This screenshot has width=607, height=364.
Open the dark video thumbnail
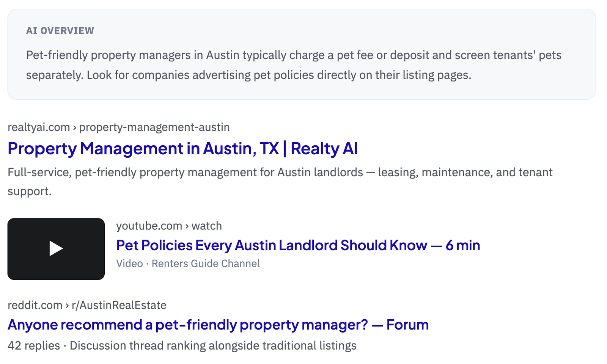(x=56, y=249)
